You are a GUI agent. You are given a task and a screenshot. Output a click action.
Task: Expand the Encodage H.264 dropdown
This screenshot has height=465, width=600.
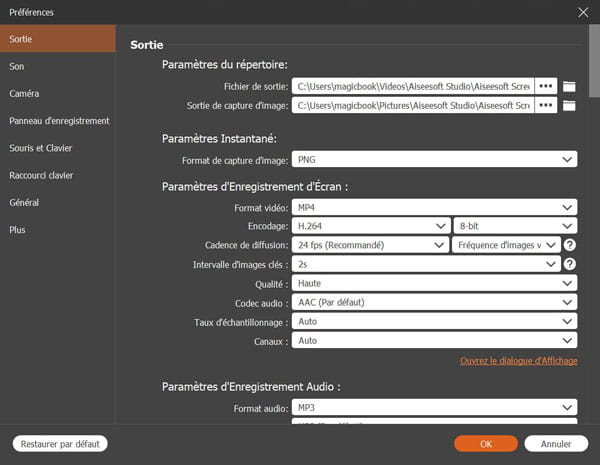coord(369,226)
